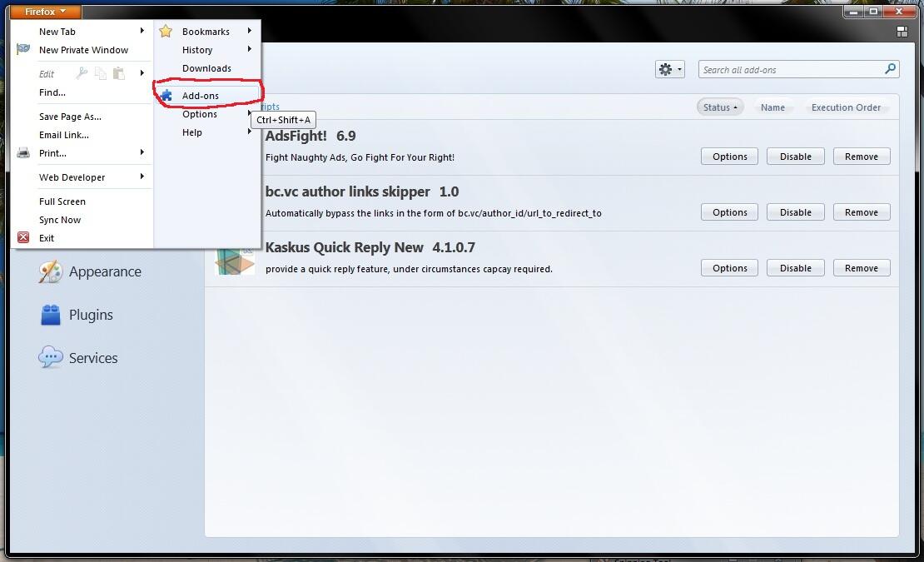Open Options for AdsFight! script
Viewport: 924px width, 562px height.
point(729,157)
